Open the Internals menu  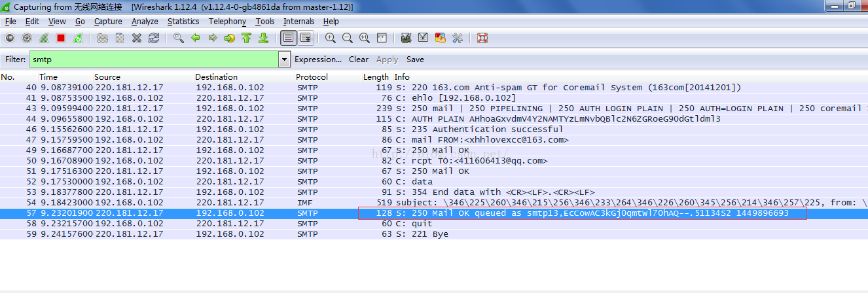pos(298,22)
